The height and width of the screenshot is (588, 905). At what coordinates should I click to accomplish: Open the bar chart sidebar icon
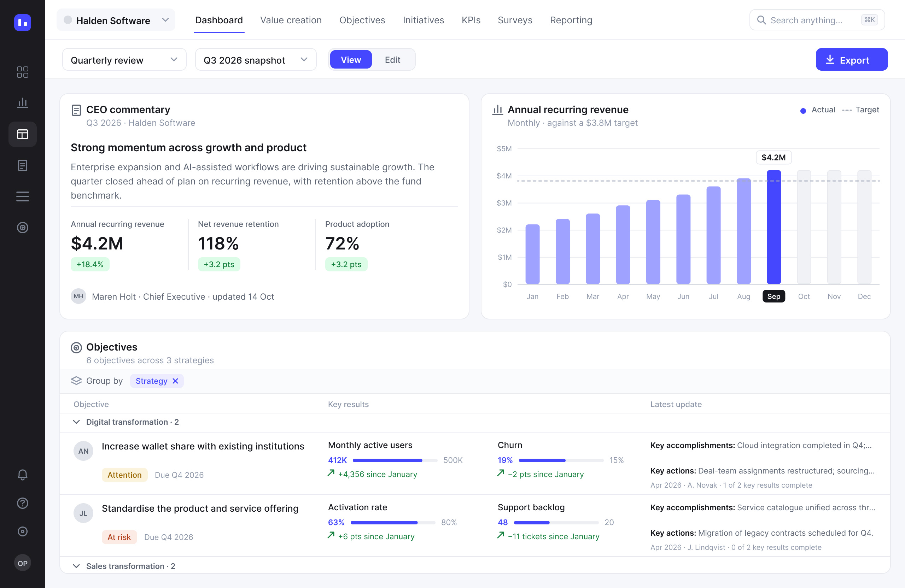[x=22, y=103]
